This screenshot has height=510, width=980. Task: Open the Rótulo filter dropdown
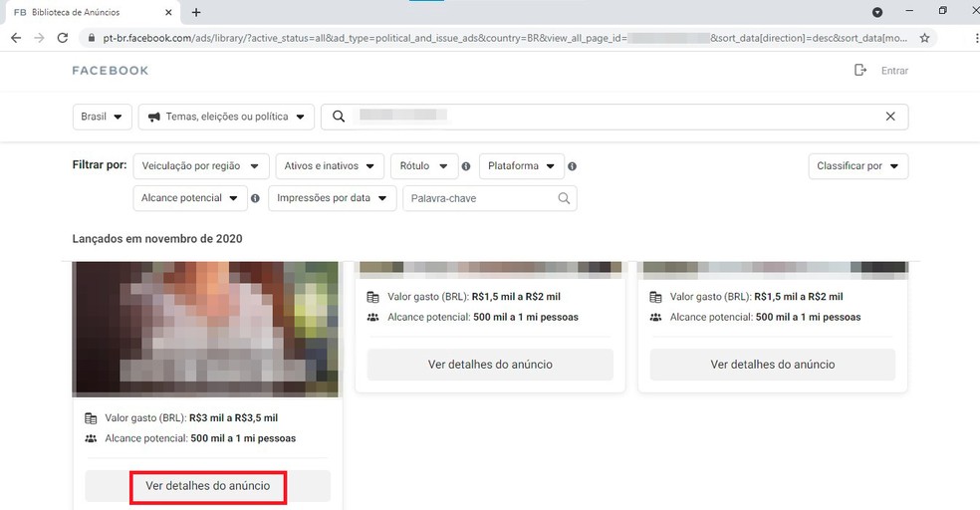(x=424, y=166)
